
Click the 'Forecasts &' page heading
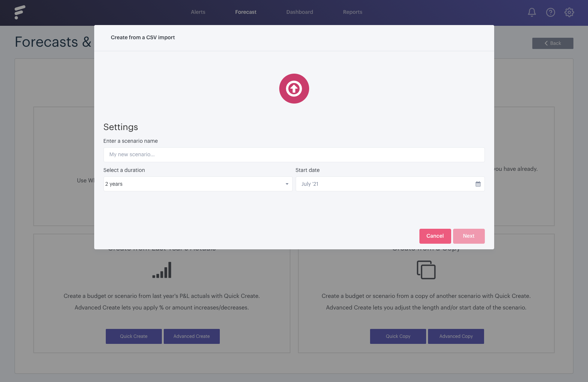click(53, 42)
